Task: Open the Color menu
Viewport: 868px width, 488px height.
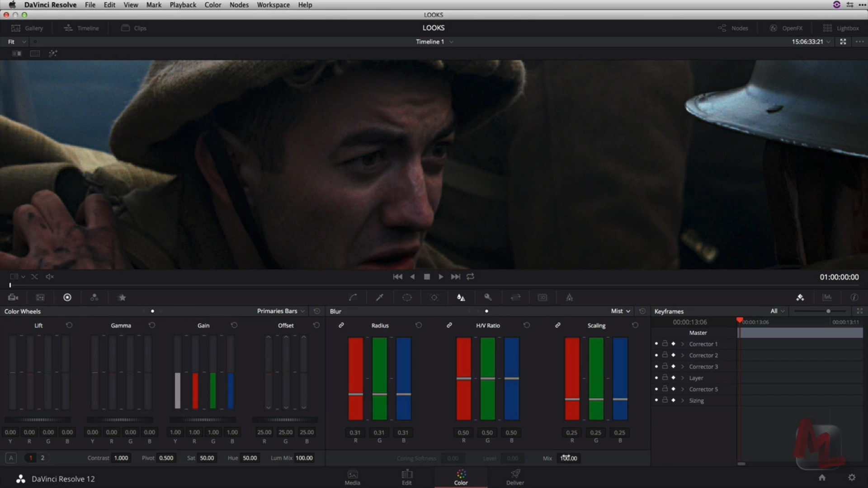Action: coord(212,5)
